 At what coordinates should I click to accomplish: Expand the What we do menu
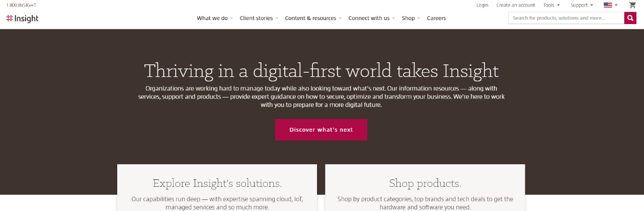[215, 18]
